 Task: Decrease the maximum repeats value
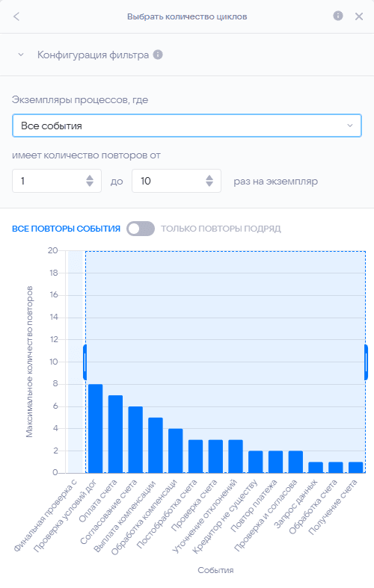[x=209, y=184]
